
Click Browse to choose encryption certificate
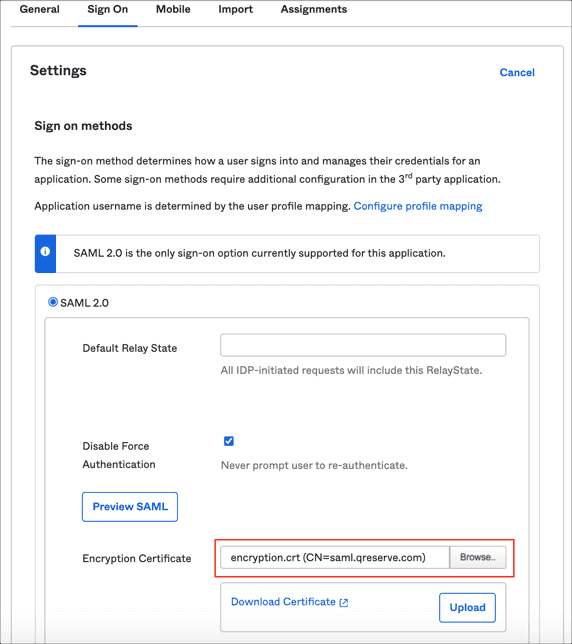[478, 557]
